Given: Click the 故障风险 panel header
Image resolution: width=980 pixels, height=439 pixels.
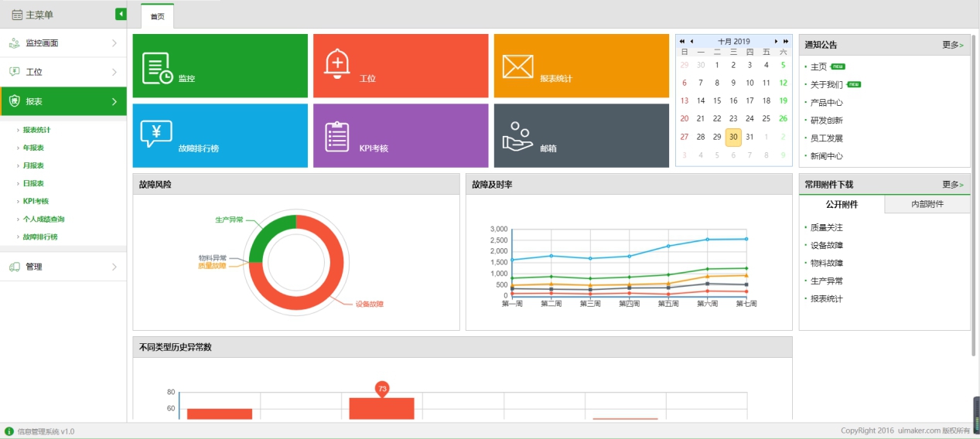Looking at the screenshot, I should pos(296,184).
